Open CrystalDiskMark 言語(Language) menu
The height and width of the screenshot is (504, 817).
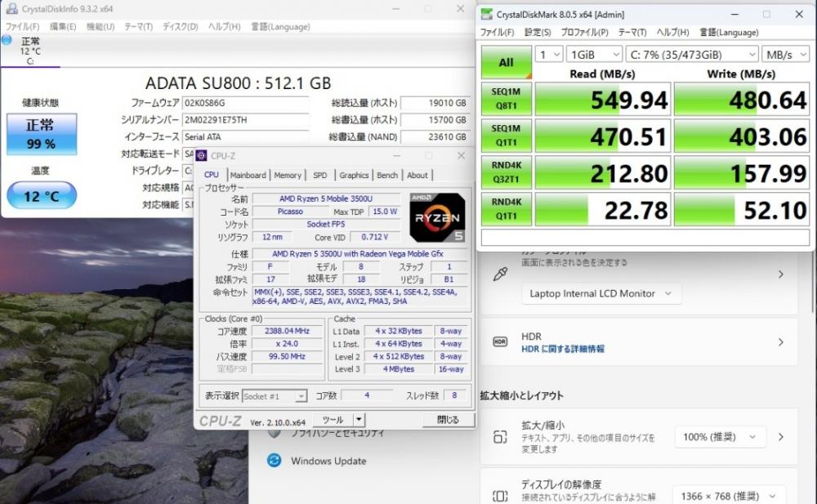pyautogui.click(x=729, y=33)
